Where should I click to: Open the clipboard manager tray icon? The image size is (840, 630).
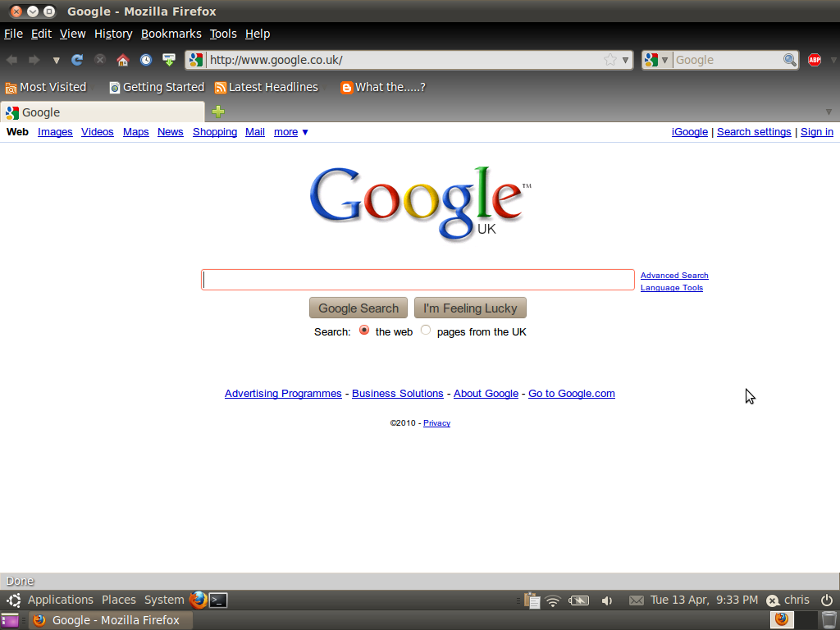(x=532, y=600)
